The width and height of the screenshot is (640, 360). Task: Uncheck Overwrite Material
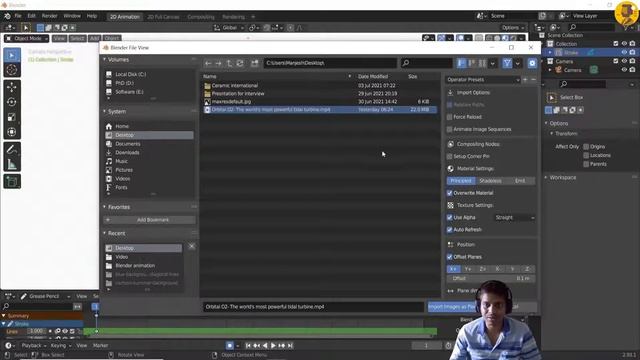point(449,193)
